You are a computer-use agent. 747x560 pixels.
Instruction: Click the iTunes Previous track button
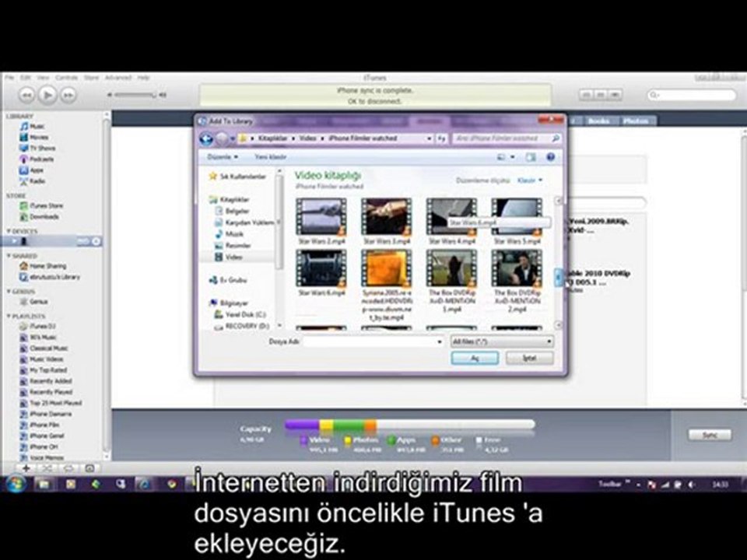(26, 95)
